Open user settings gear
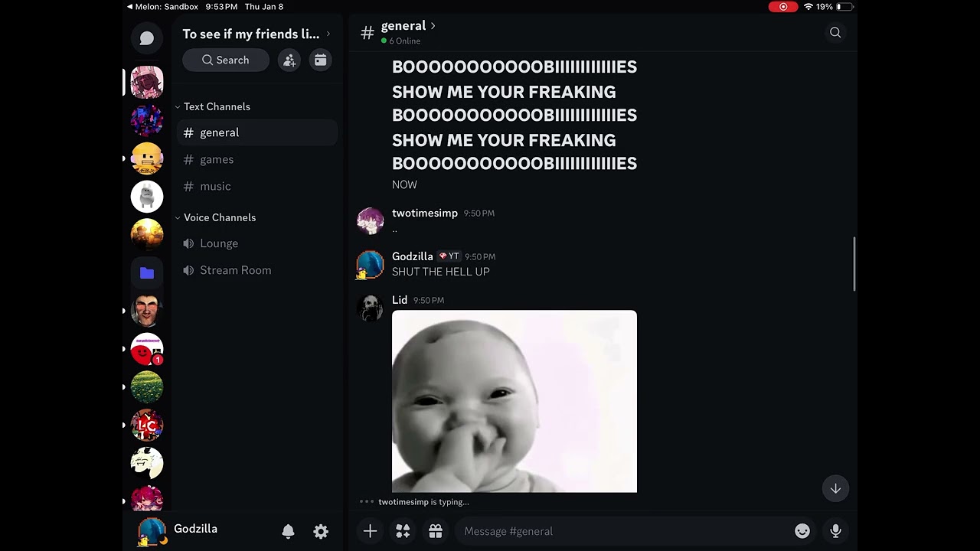The height and width of the screenshot is (551, 980). tap(321, 531)
